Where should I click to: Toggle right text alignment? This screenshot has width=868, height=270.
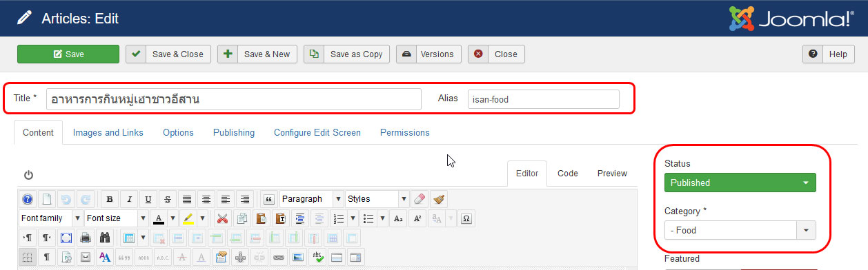[245, 199]
